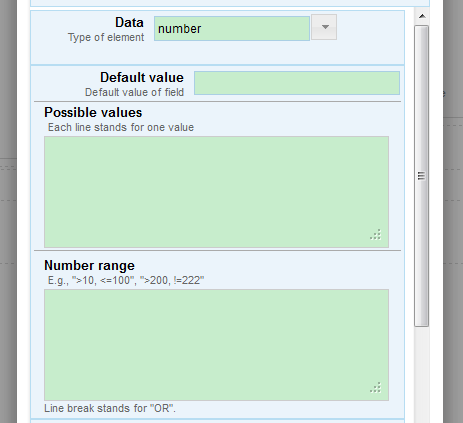Click the number range example hint text
The image size is (463, 423).
point(126,280)
